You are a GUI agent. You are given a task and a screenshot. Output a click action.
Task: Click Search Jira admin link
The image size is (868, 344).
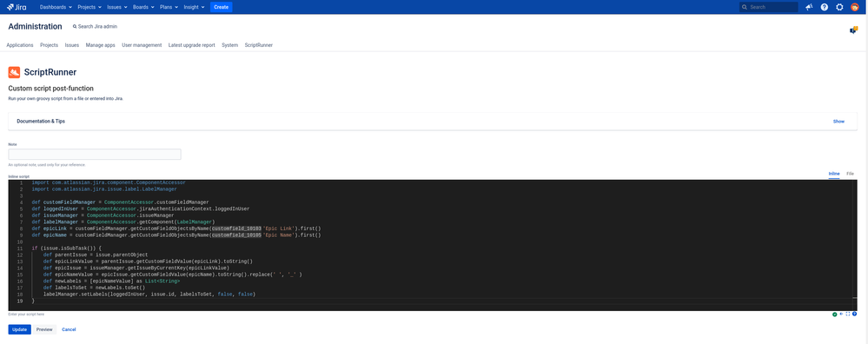point(95,27)
